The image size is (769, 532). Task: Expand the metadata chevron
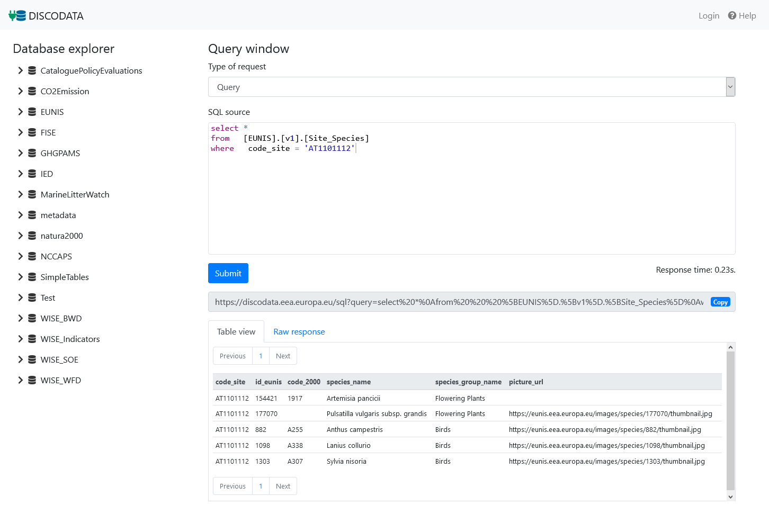(x=20, y=215)
